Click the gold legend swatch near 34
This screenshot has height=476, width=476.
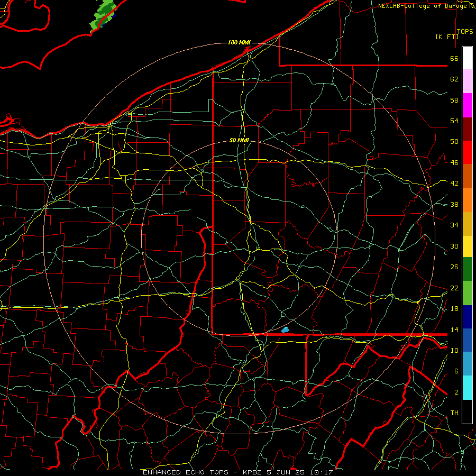[467, 224]
